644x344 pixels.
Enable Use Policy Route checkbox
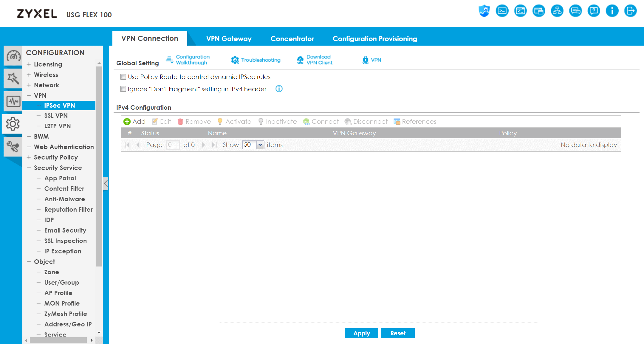coord(123,77)
